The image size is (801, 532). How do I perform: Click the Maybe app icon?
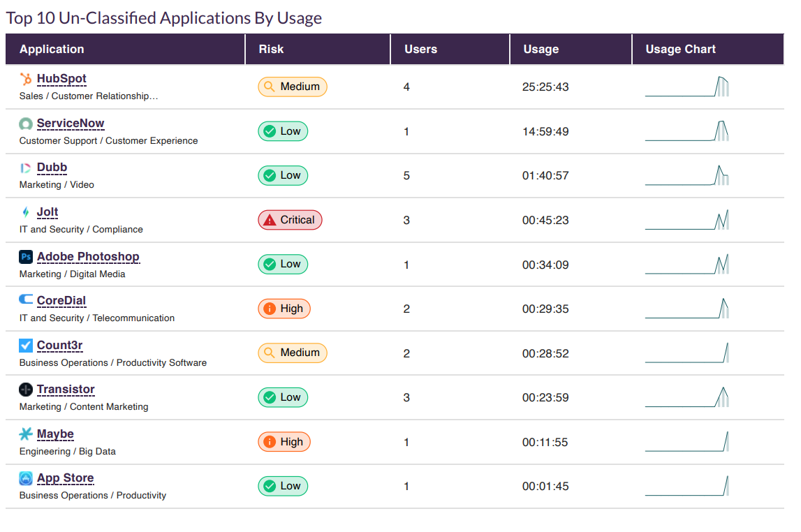coord(24,434)
